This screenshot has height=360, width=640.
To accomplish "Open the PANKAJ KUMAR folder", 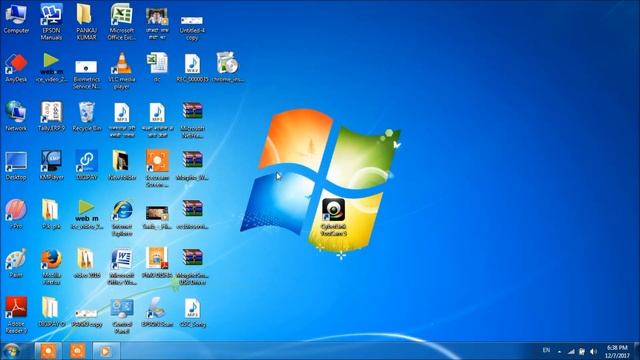I will coord(86,22).
